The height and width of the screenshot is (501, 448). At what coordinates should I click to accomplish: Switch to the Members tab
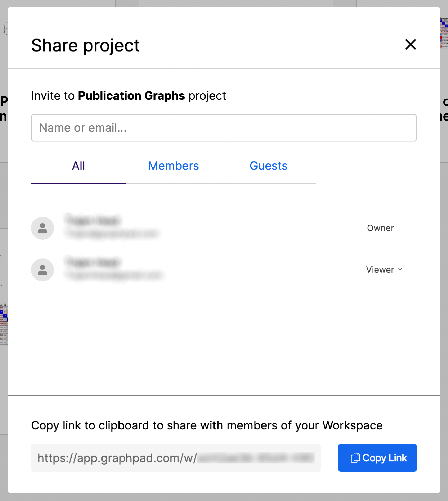coord(173,166)
